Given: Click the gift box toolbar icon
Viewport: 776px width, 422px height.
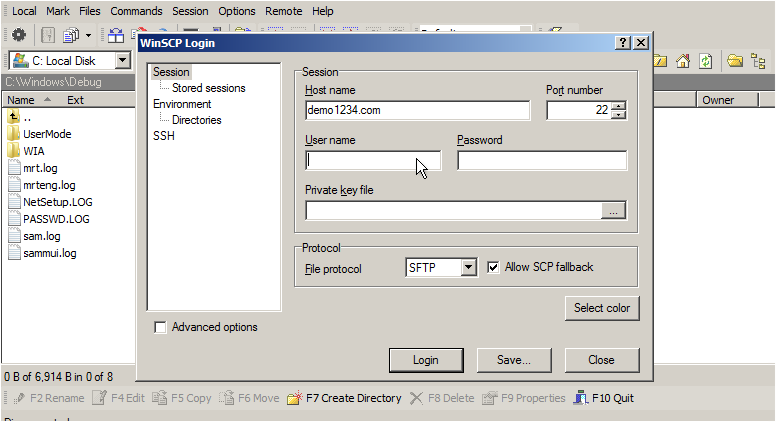Looking at the screenshot, I should point(116,35).
